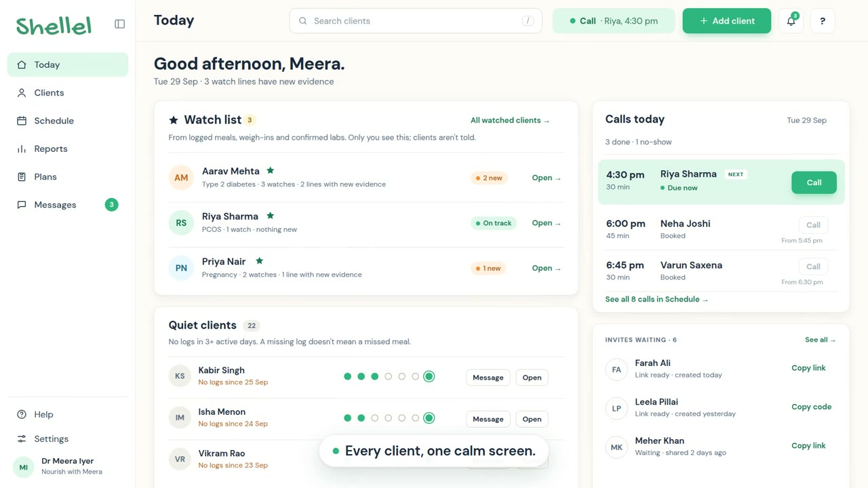This screenshot has width=868, height=488.
Task: Click the RS avatar in Watch list
Action: coord(181,223)
